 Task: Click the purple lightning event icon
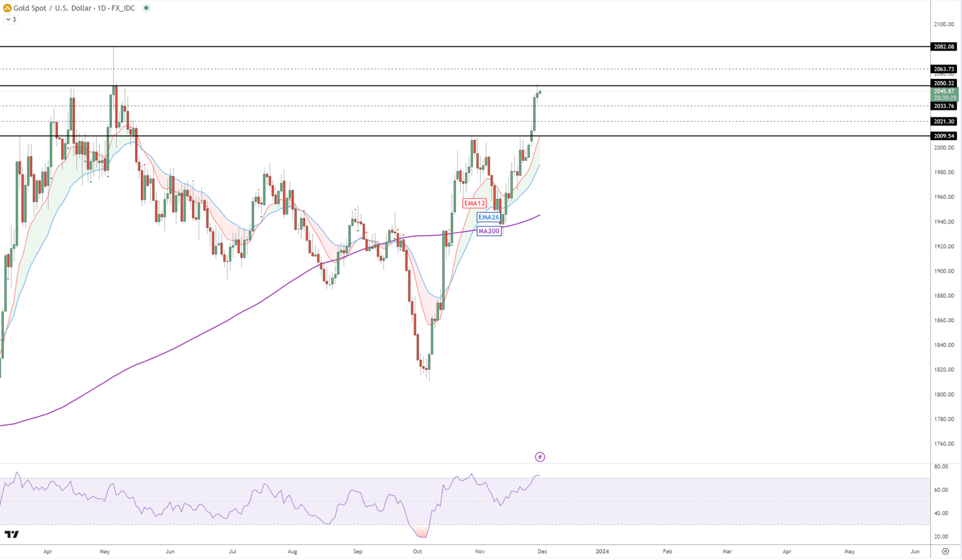pos(539,456)
